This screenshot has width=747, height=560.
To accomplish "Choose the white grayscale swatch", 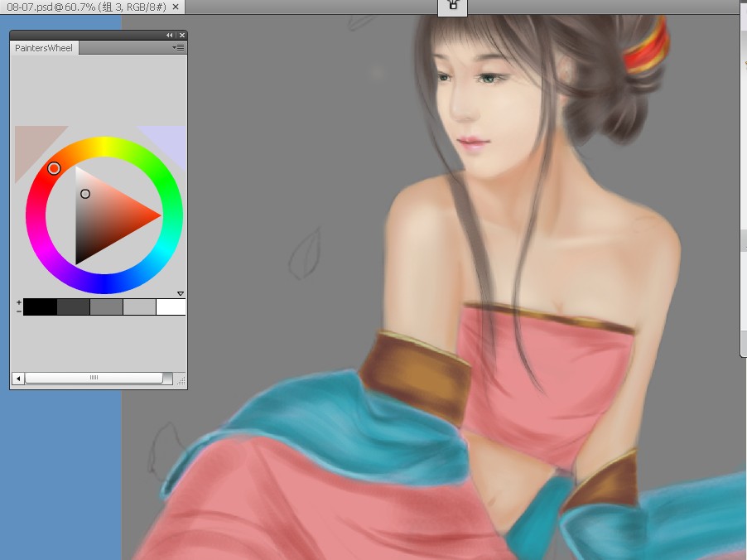I will (x=171, y=307).
